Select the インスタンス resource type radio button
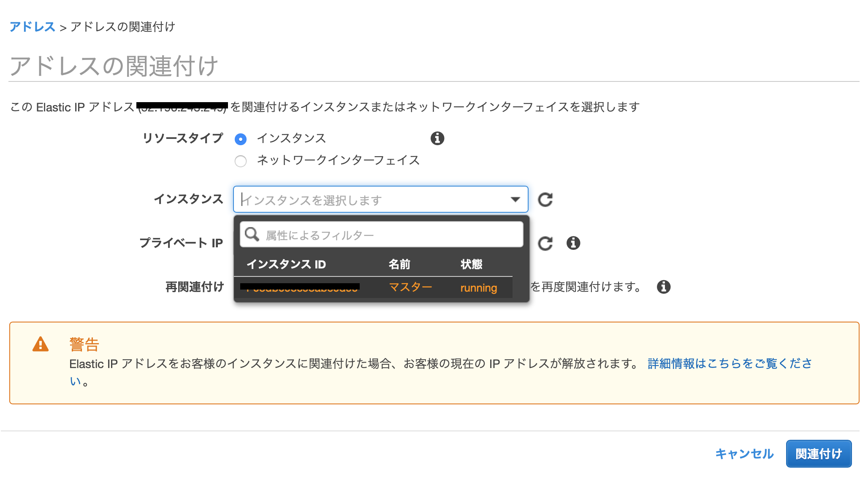The height and width of the screenshot is (482, 868). tap(241, 139)
